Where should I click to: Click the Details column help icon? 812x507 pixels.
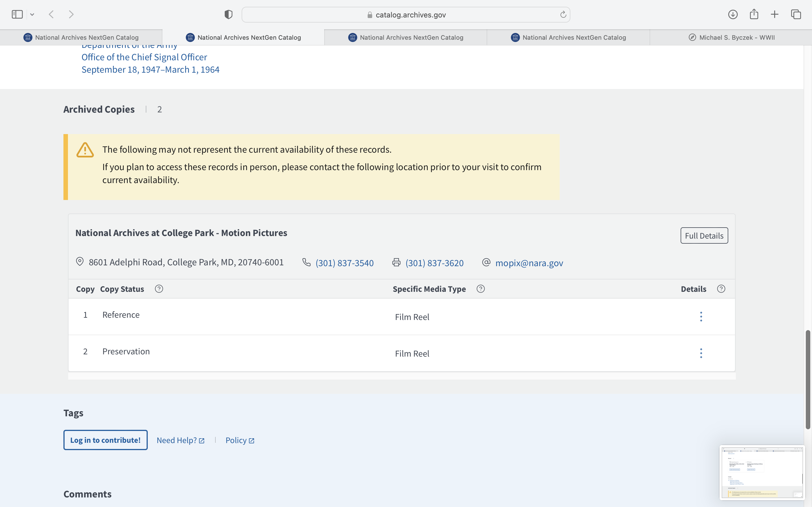pyautogui.click(x=721, y=289)
